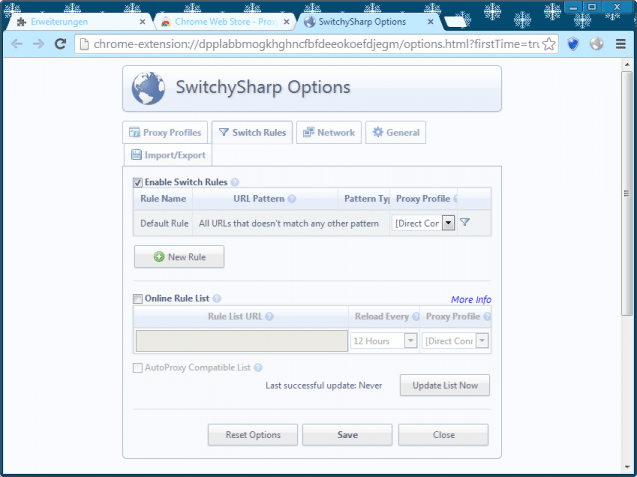Screen dimensions: 637x477
Task: Save the switch rule settings
Action: (347, 435)
